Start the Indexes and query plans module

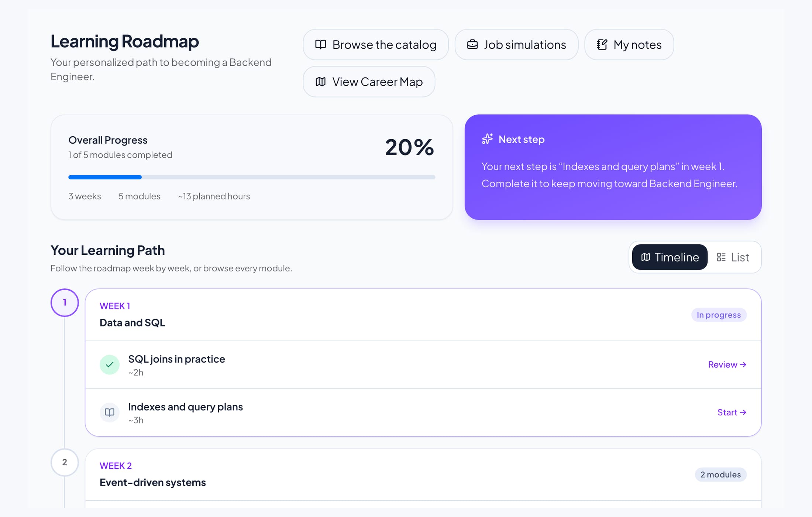click(x=732, y=412)
